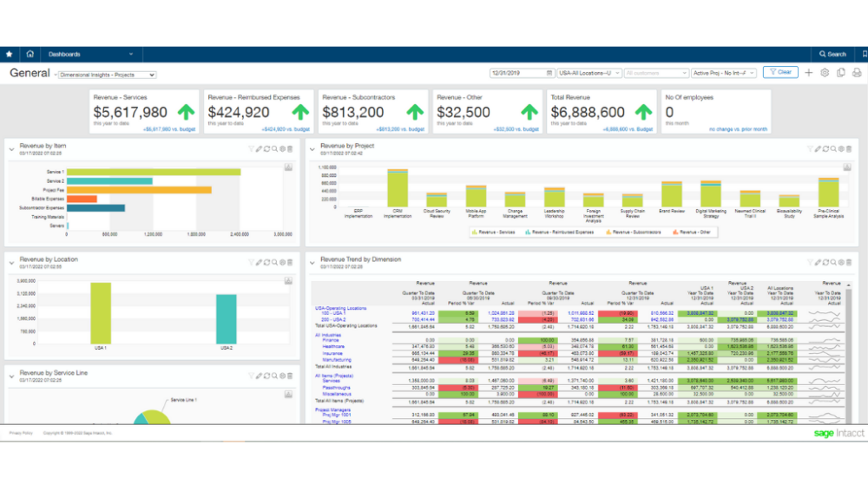The width and height of the screenshot is (868, 491).
Task: Open the Dimensional Insights - Projects dropdown
Action: (x=107, y=75)
